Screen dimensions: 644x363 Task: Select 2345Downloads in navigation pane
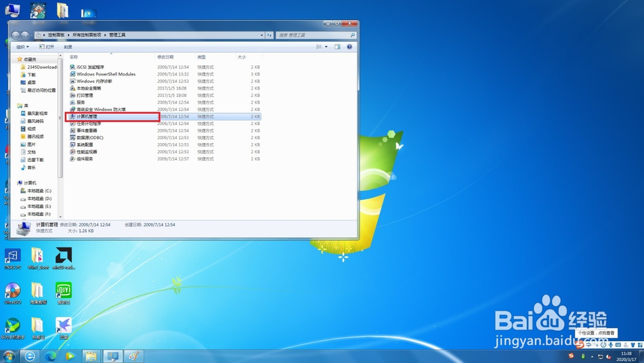[39, 67]
